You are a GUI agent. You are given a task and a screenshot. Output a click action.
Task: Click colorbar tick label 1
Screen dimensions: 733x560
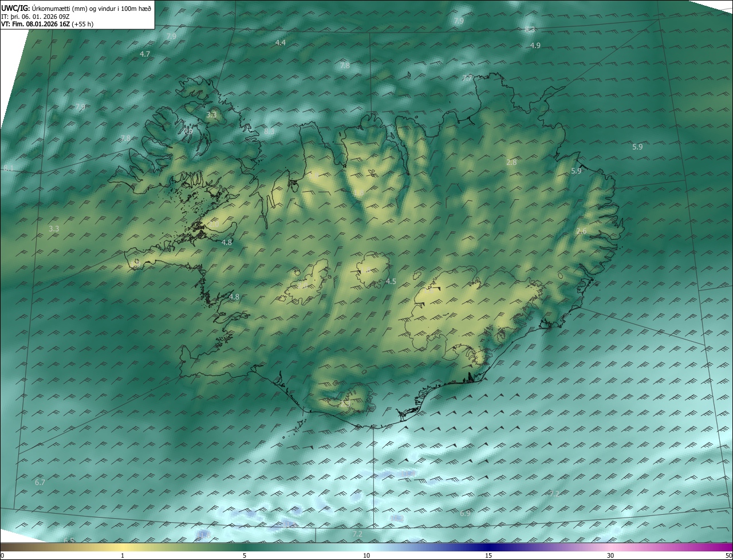(x=123, y=556)
